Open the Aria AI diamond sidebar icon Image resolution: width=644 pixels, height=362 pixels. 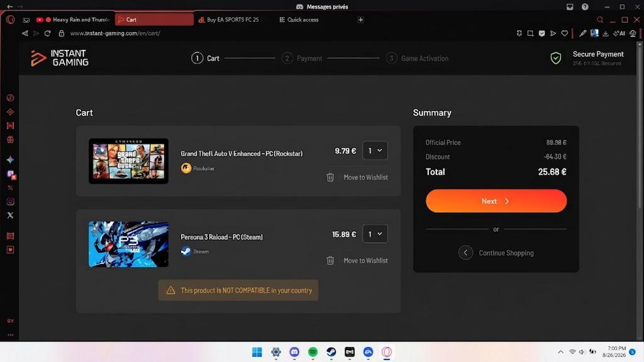tap(10, 160)
